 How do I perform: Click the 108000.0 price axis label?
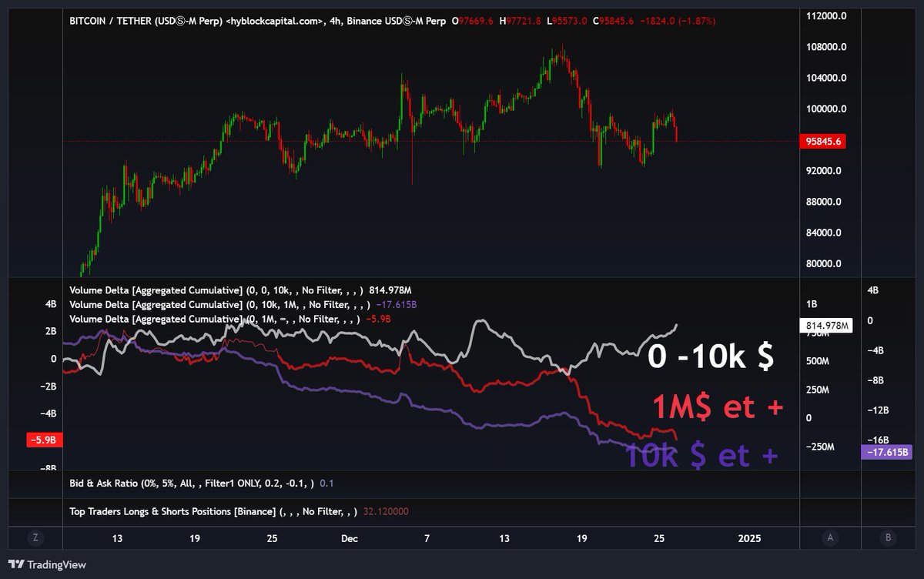(825, 47)
